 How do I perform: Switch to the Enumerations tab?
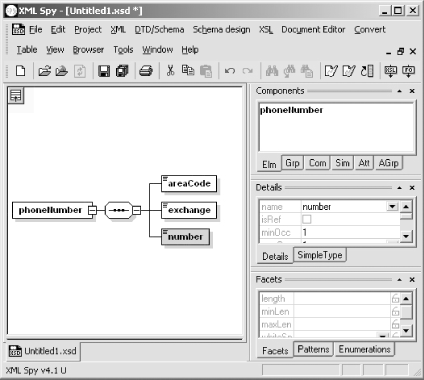click(364, 349)
